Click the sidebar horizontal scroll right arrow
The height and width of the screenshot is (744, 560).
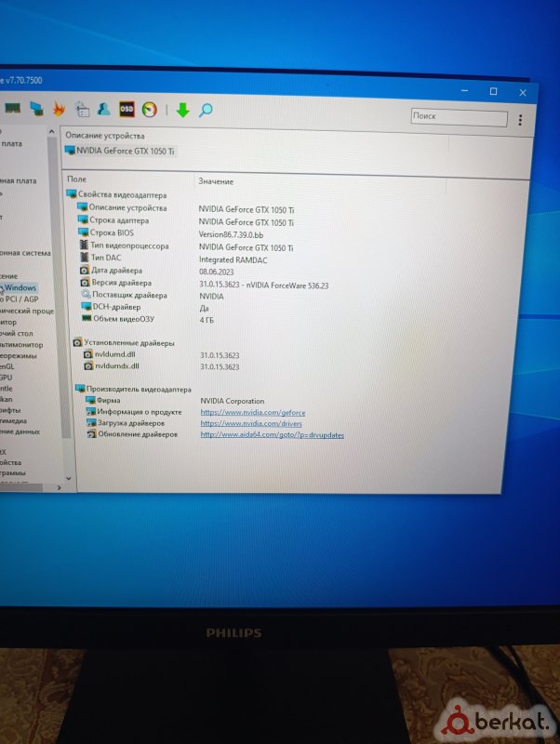click(59, 487)
